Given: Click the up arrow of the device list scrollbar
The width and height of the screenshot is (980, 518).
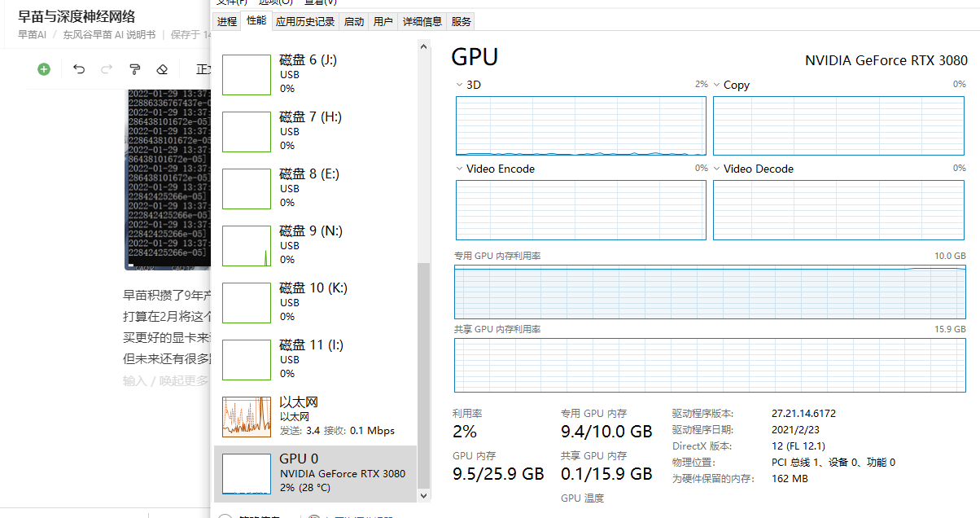Looking at the screenshot, I should pyautogui.click(x=423, y=47).
